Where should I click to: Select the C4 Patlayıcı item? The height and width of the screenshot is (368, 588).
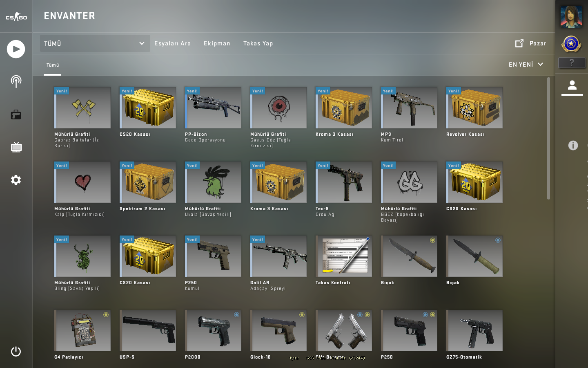tap(82, 330)
